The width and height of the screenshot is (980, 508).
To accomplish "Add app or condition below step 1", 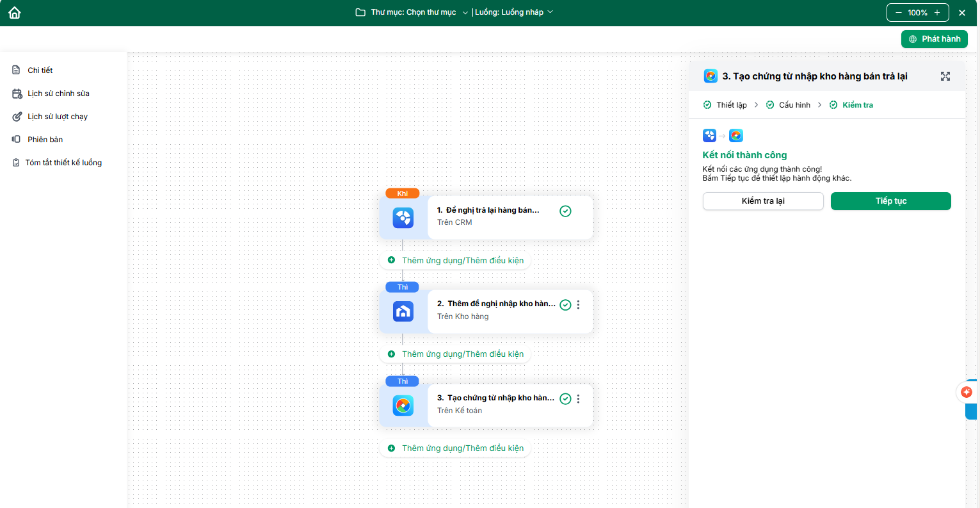I will pyautogui.click(x=456, y=261).
